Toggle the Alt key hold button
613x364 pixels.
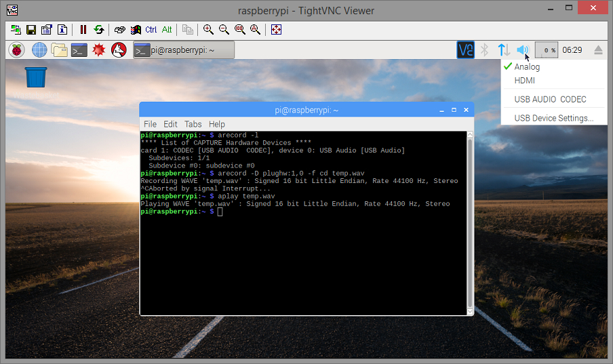tap(167, 30)
